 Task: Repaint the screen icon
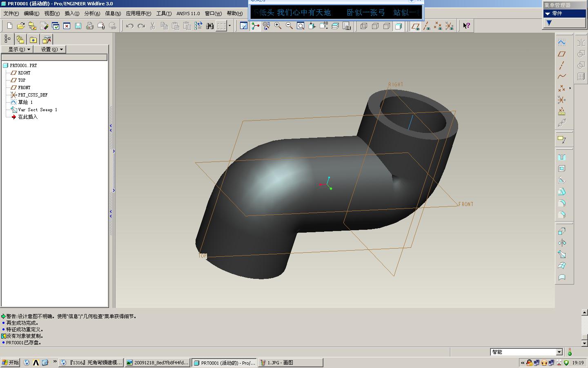tap(244, 26)
